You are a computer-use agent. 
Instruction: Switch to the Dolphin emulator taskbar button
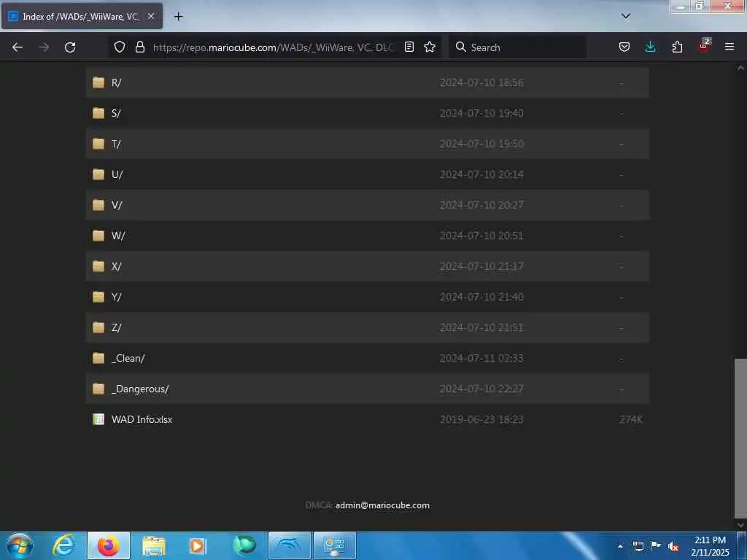290,545
